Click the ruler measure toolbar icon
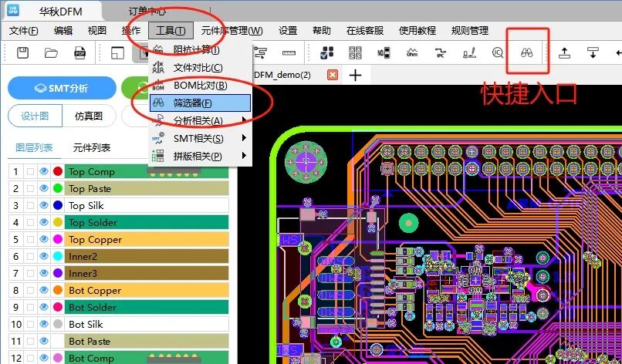Screen dimensions: 622x364 [x=289, y=52]
